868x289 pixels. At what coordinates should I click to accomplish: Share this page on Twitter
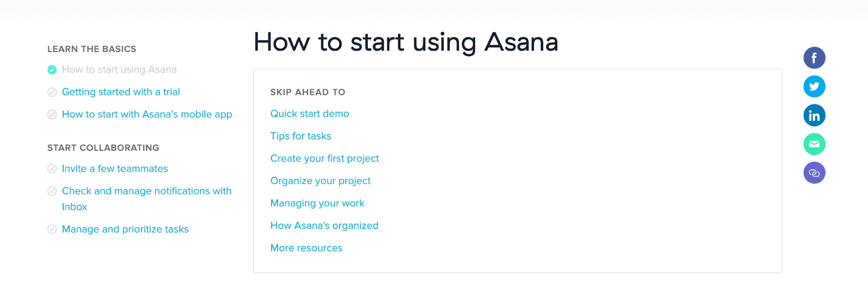[x=814, y=87]
